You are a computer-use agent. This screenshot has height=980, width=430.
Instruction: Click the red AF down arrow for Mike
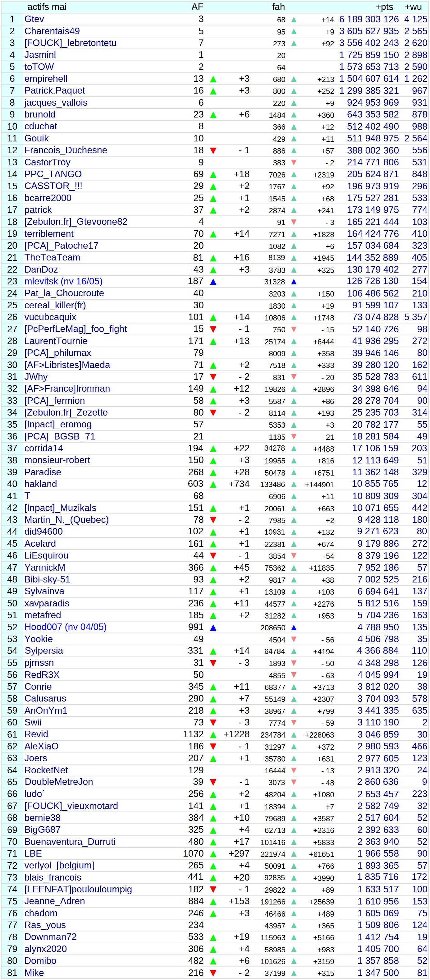213,973
